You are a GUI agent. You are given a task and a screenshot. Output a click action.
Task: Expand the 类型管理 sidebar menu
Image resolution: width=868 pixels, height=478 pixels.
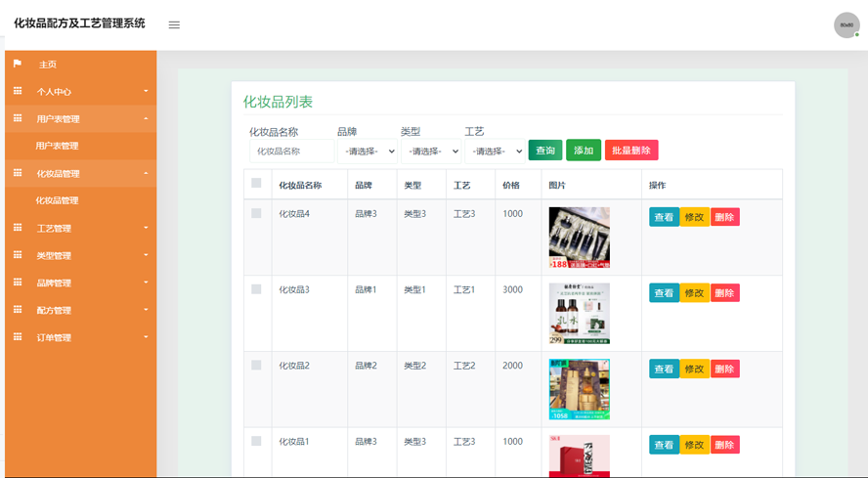[81, 255]
